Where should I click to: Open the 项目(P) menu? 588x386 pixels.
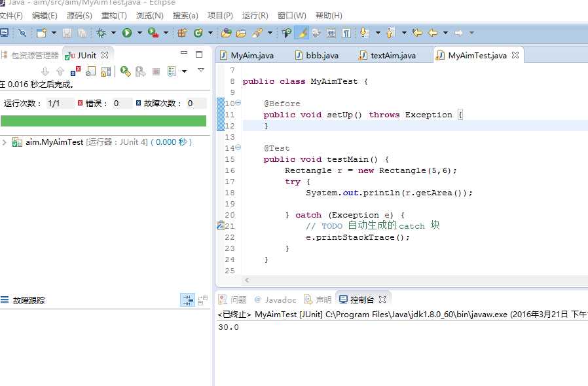tap(220, 15)
